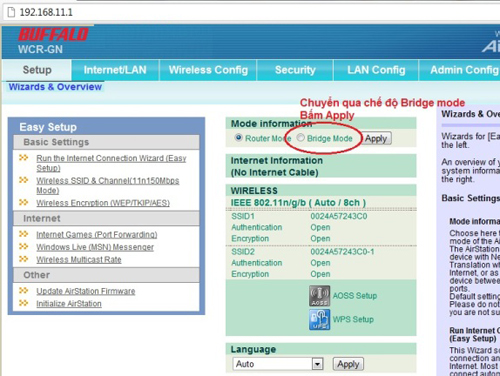Click the WPS Setup text link
Screen dimensions: 500x376
pos(353,319)
